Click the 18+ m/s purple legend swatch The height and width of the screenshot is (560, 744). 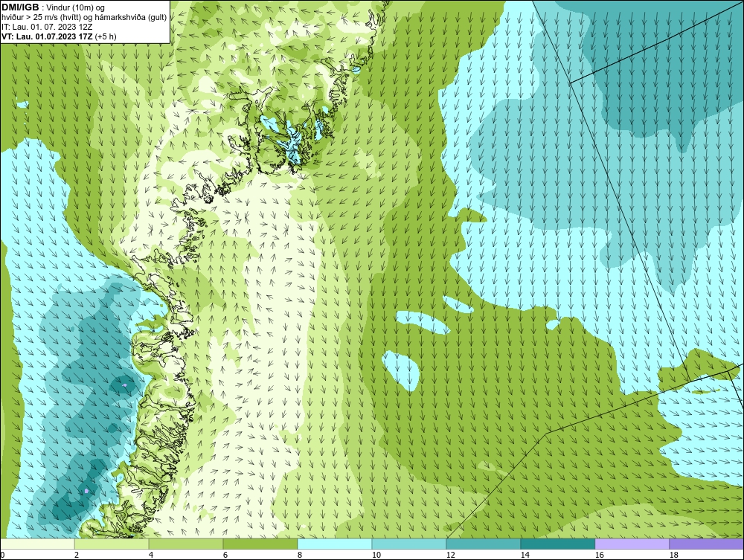pyautogui.click(x=707, y=544)
